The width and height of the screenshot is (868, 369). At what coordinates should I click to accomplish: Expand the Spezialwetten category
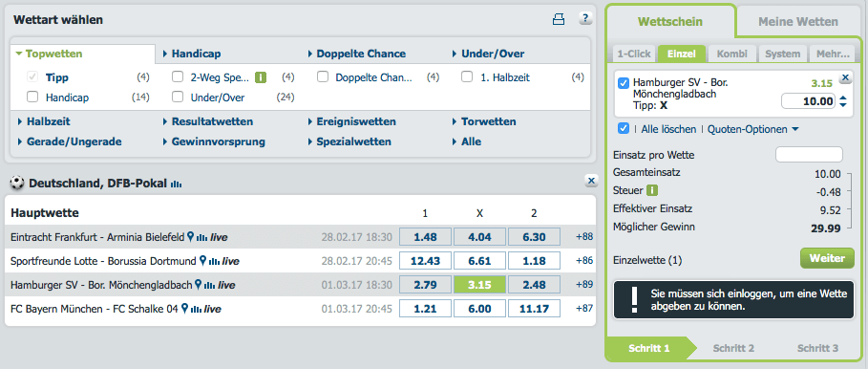tap(349, 141)
